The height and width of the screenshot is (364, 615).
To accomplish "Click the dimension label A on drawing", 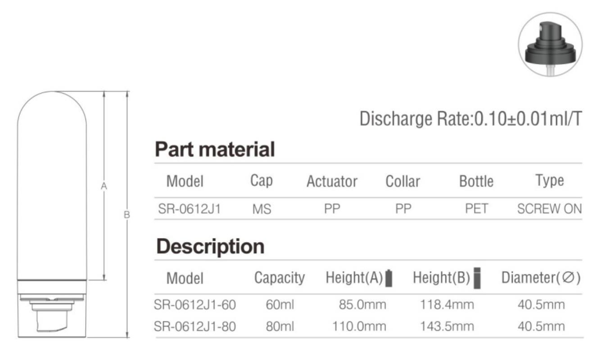I will [104, 186].
